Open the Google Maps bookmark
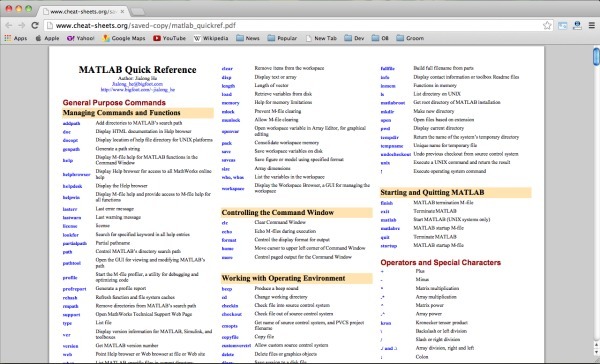 [124, 38]
